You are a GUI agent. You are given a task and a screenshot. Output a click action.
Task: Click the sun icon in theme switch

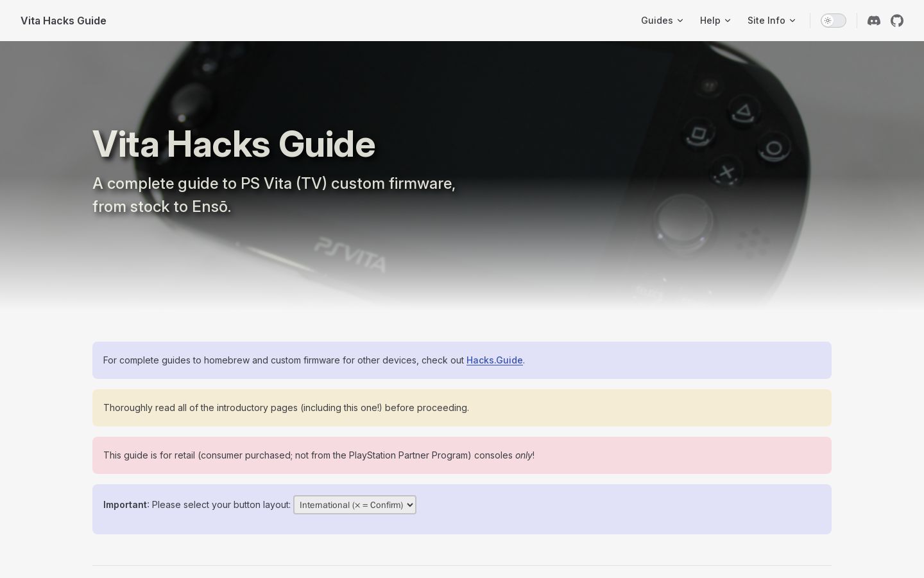pos(828,21)
